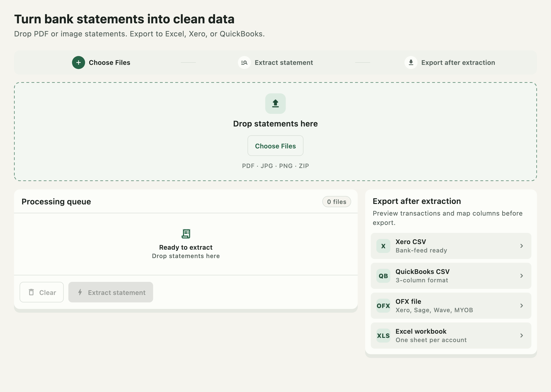The height and width of the screenshot is (392, 551).
Task: Click the 0 files count badge
Action: click(x=337, y=202)
